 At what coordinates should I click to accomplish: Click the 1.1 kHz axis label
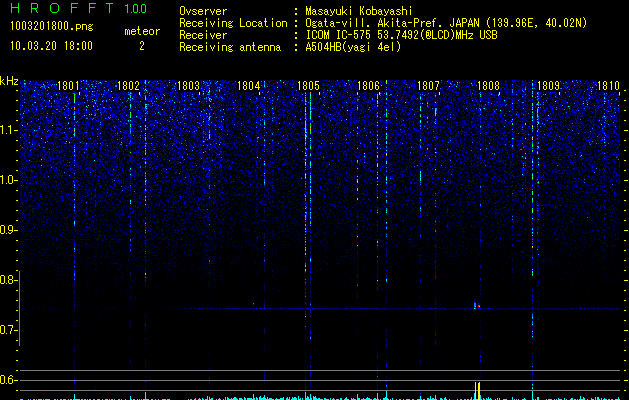8,130
